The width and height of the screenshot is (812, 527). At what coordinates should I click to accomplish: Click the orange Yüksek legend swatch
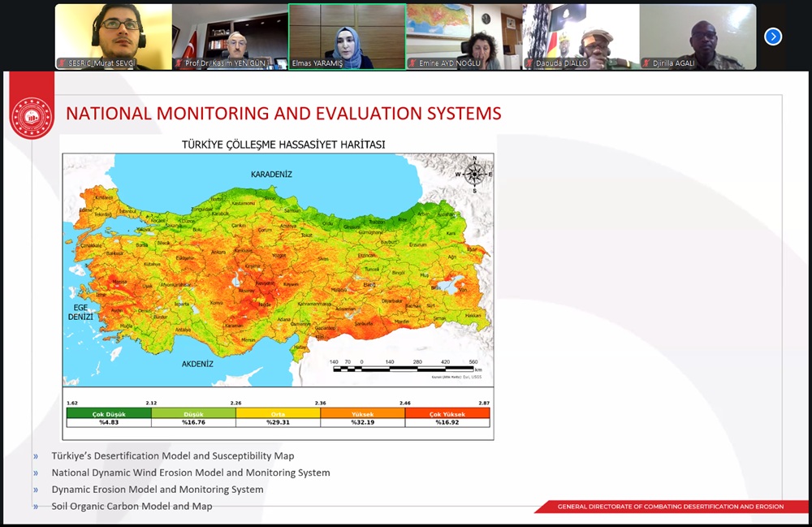(363, 413)
